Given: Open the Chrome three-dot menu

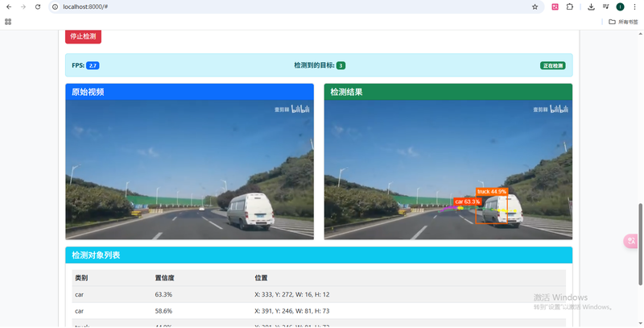Looking at the screenshot, I should pyautogui.click(x=634, y=7).
